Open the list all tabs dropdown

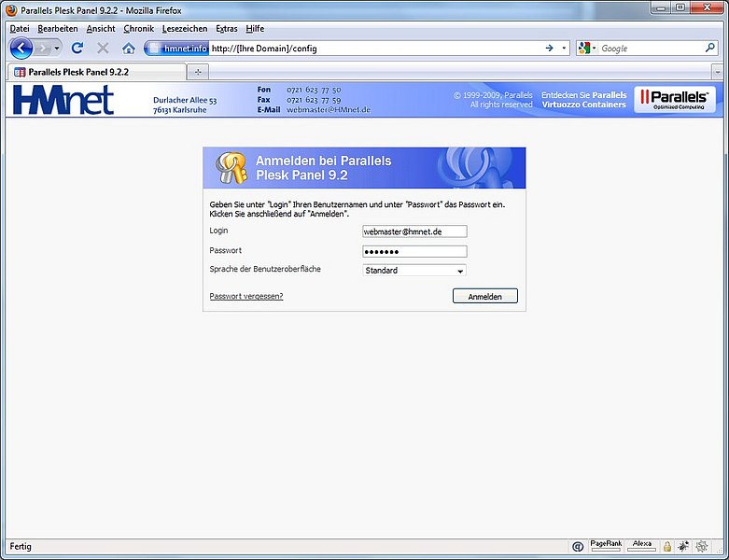click(717, 73)
